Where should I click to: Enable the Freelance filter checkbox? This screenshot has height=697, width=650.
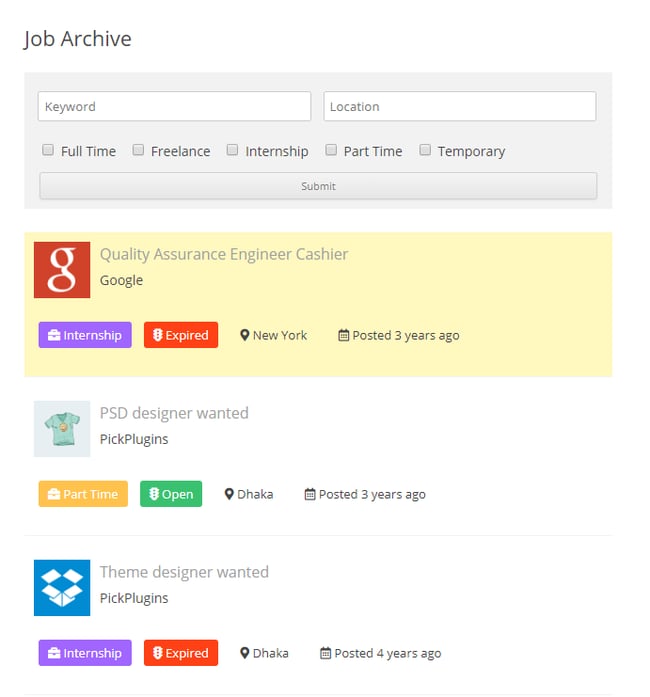tap(139, 151)
